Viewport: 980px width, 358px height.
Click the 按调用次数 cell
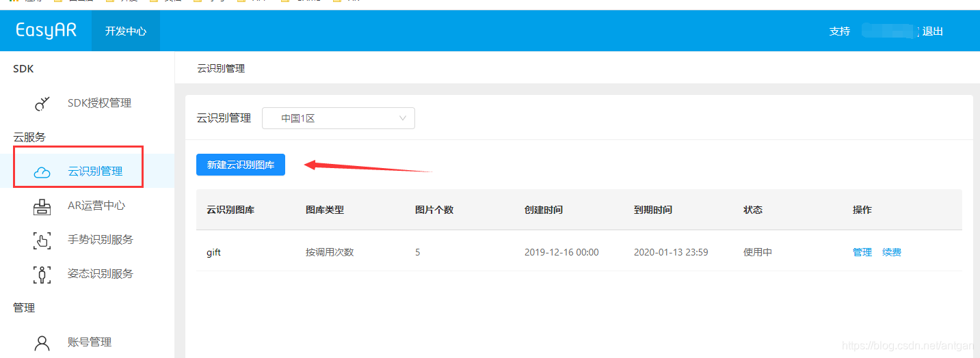(330, 252)
